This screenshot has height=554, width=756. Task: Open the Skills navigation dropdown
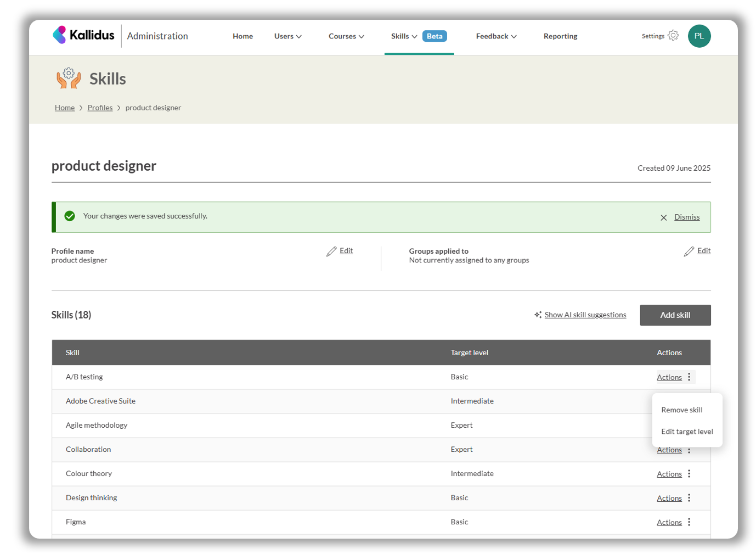(404, 36)
